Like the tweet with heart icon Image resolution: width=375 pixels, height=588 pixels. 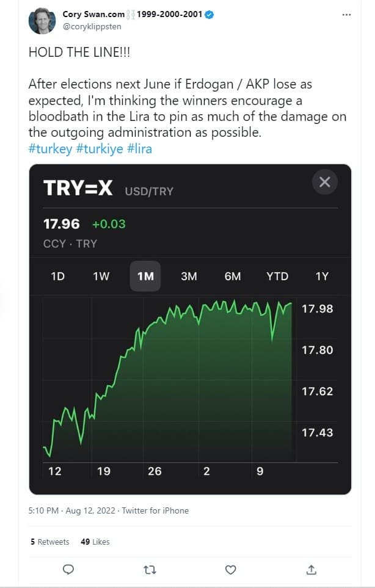click(231, 569)
